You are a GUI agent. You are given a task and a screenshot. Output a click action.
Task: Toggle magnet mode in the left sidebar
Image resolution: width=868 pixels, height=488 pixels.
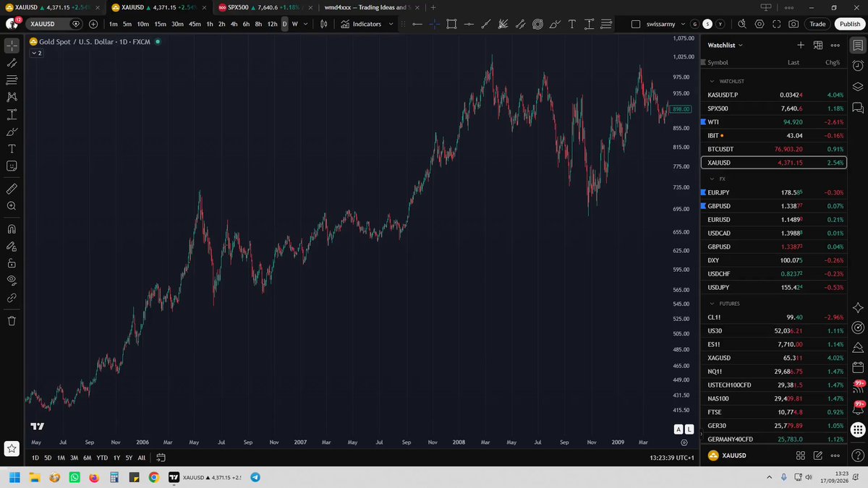coord(12,228)
